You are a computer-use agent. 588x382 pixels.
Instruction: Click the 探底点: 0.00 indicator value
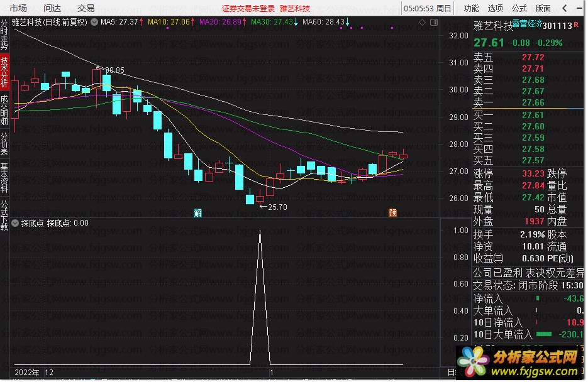click(68, 223)
